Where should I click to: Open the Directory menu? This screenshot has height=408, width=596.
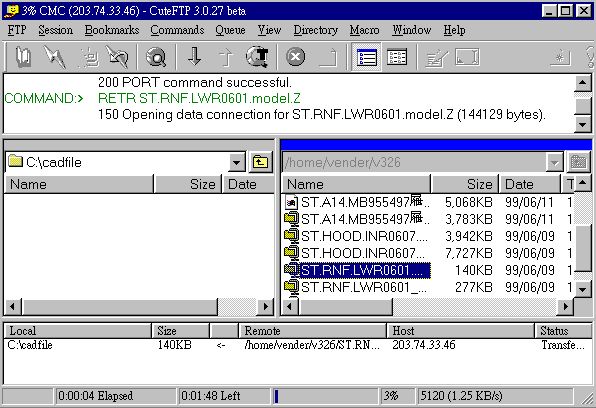click(x=315, y=30)
